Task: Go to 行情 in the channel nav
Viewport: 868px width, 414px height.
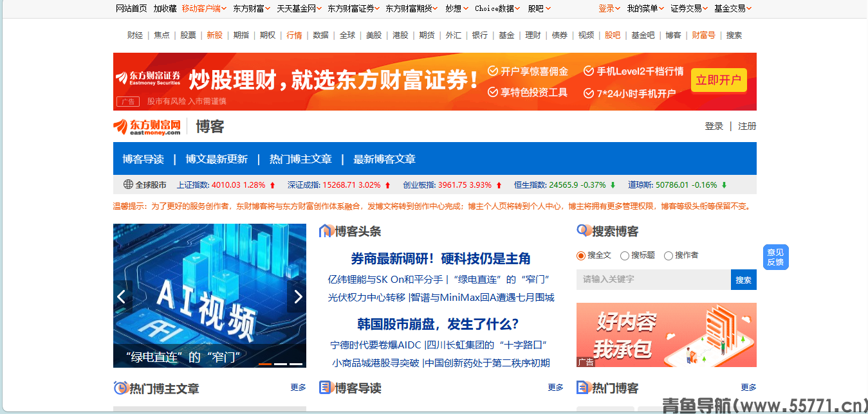Action: coord(294,35)
